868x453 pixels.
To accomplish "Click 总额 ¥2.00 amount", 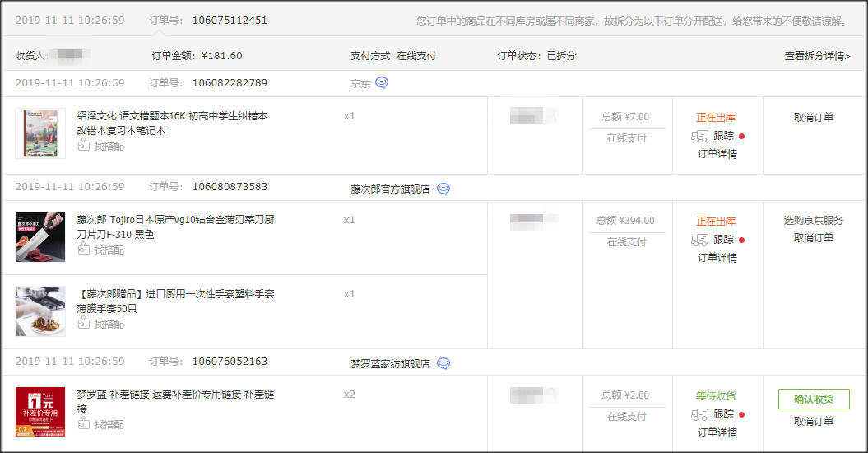I will click(625, 395).
